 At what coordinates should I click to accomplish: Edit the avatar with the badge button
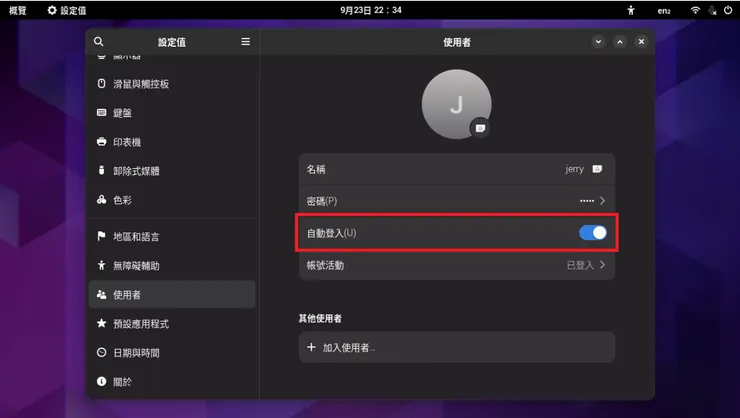tap(480, 128)
